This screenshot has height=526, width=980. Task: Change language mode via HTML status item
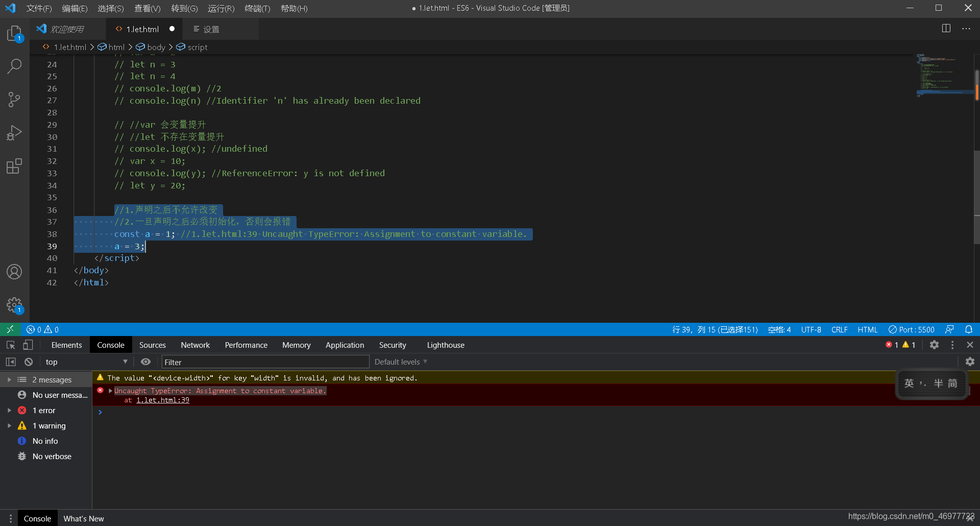point(867,329)
